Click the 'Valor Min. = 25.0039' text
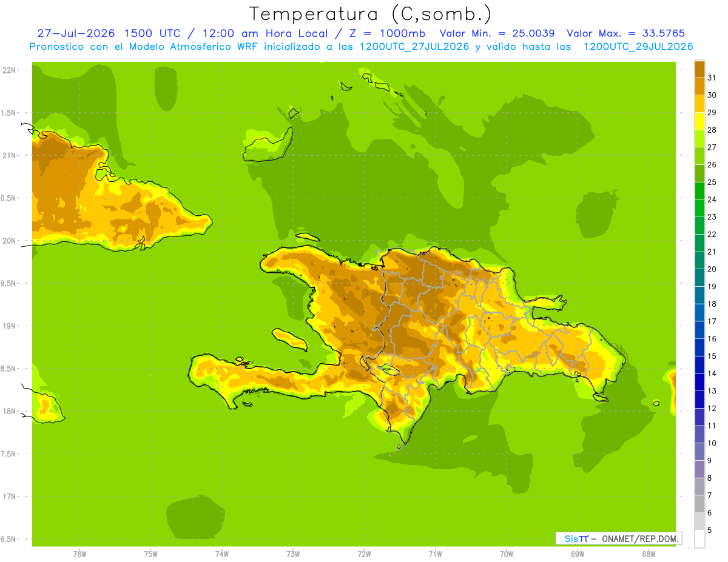Screen dimensions: 728x562 coord(497,33)
